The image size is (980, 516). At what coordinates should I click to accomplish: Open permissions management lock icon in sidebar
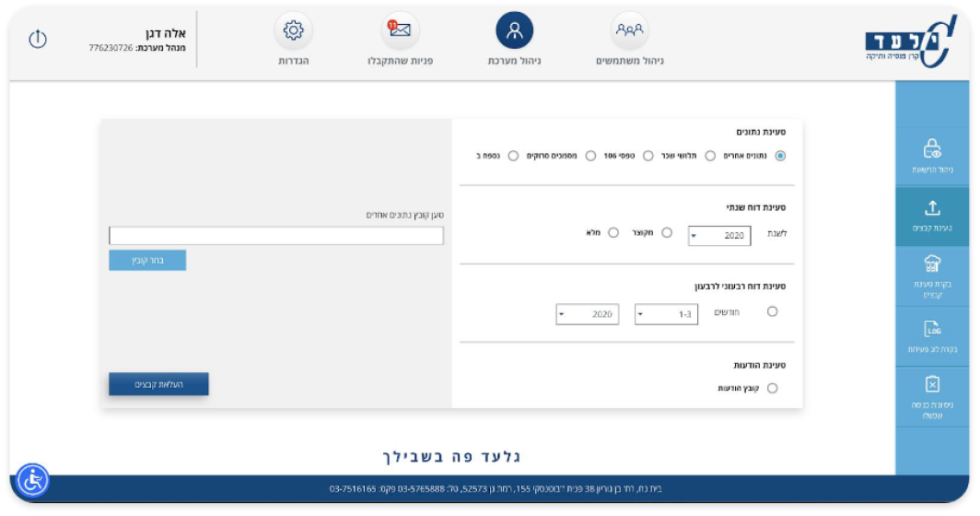[932, 149]
